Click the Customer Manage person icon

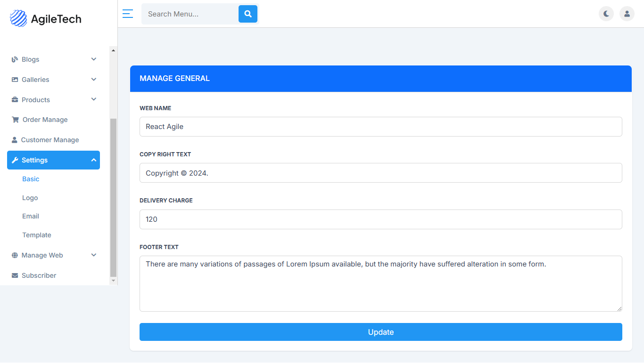point(15,140)
